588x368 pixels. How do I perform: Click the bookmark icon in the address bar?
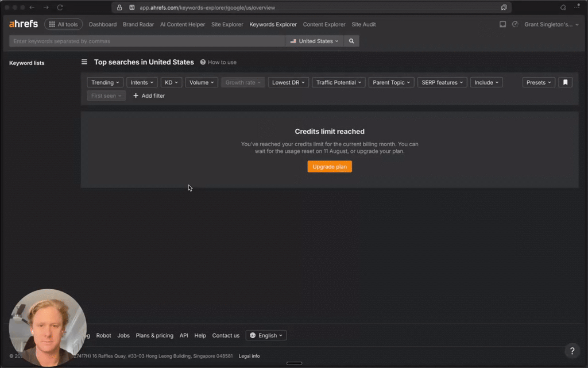point(504,7)
